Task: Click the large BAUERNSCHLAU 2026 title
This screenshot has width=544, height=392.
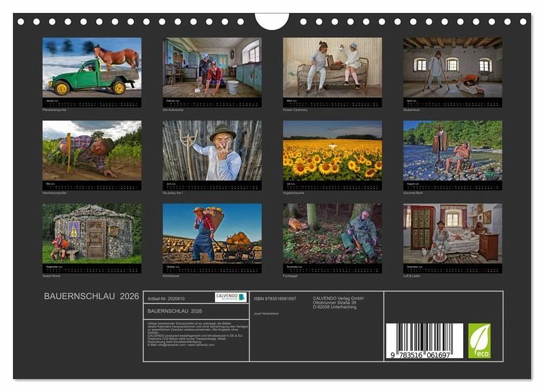Action: (x=91, y=297)
